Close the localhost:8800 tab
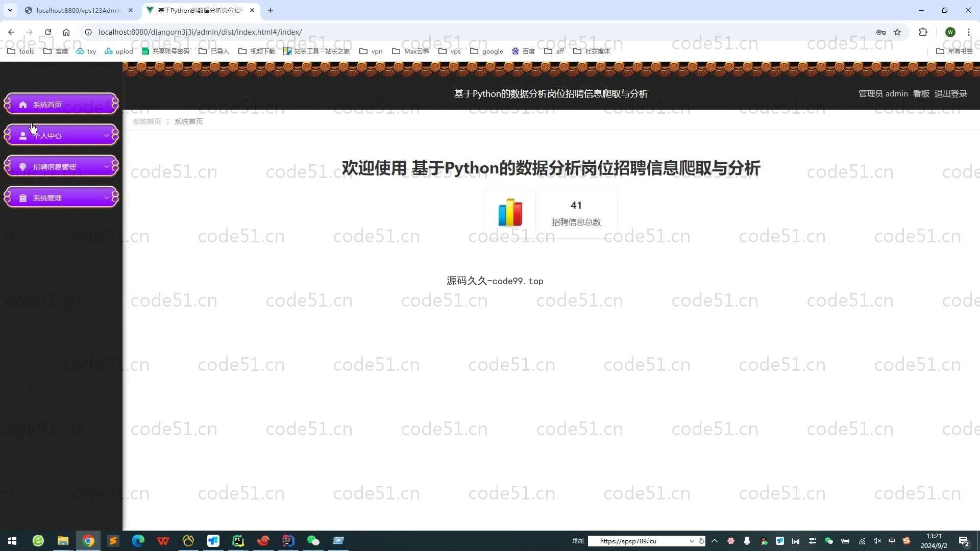 click(x=131, y=10)
